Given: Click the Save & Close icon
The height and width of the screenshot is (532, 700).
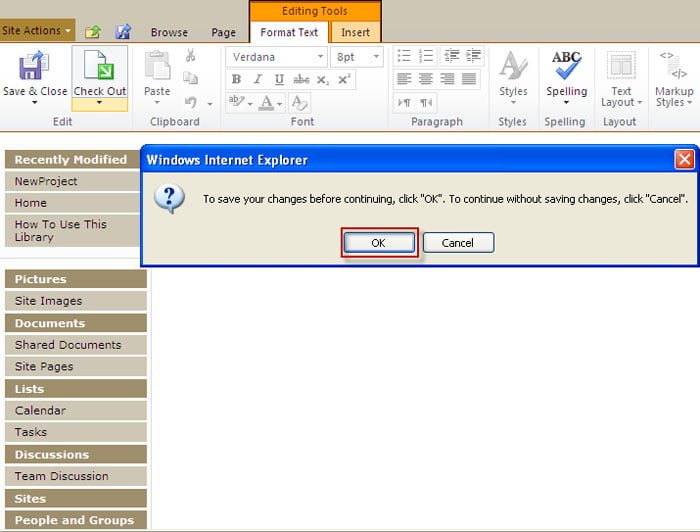Looking at the screenshot, I should tap(34, 65).
